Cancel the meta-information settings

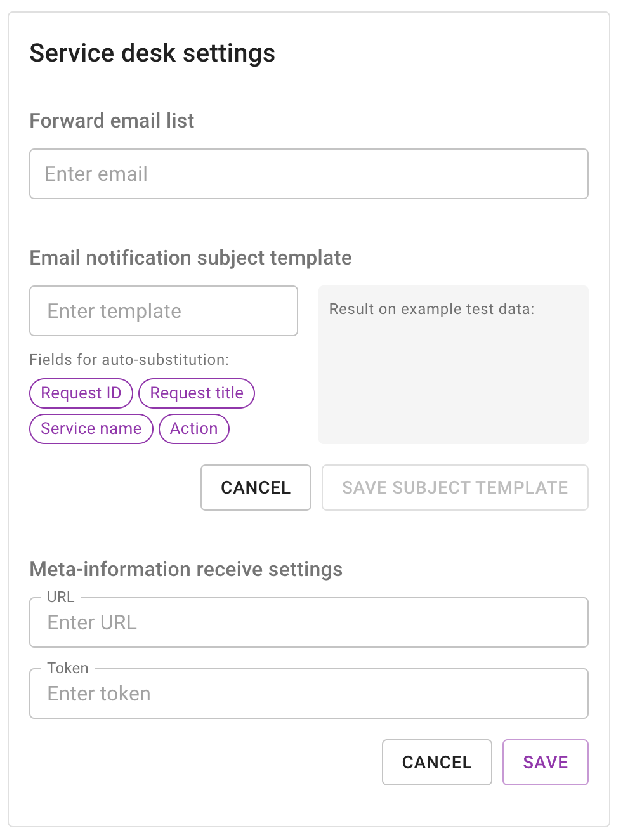click(436, 762)
